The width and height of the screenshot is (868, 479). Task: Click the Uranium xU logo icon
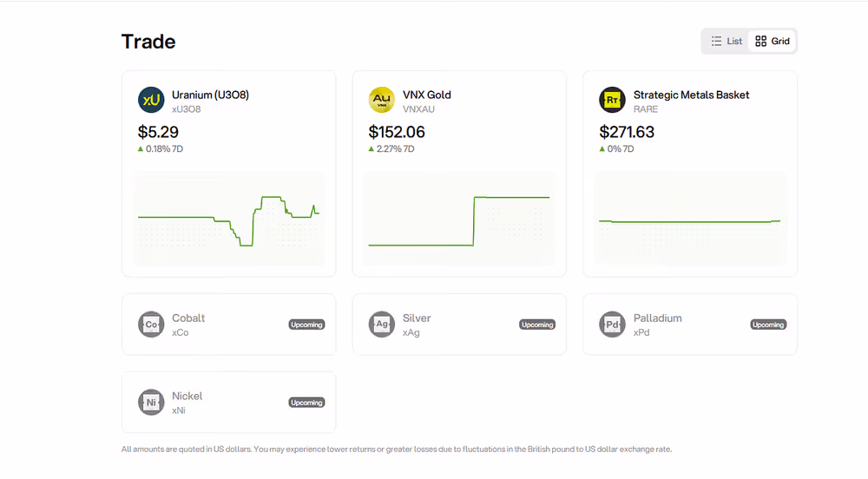[151, 100]
